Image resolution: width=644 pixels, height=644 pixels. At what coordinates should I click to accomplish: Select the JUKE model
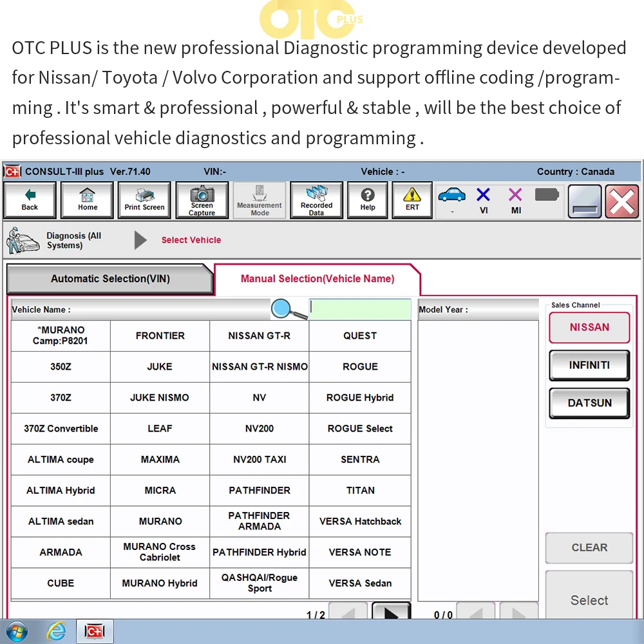pos(160,367)
